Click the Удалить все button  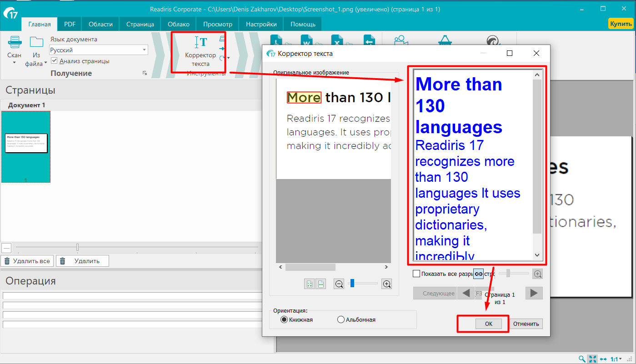pos(27,261)
